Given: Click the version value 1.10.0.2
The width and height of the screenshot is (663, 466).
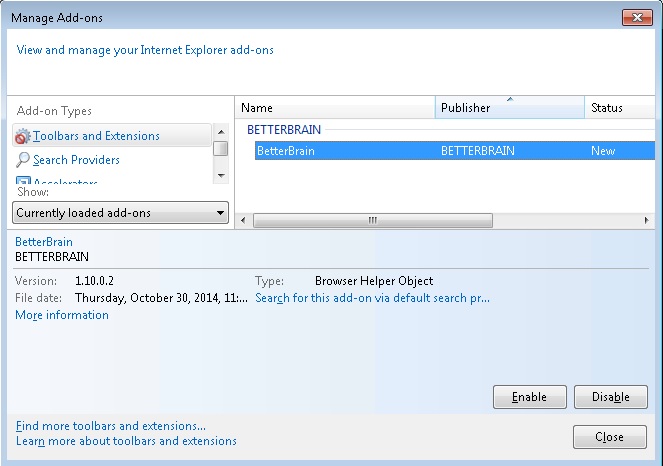Looking at the screenshot, I should (x=94, y=281).
